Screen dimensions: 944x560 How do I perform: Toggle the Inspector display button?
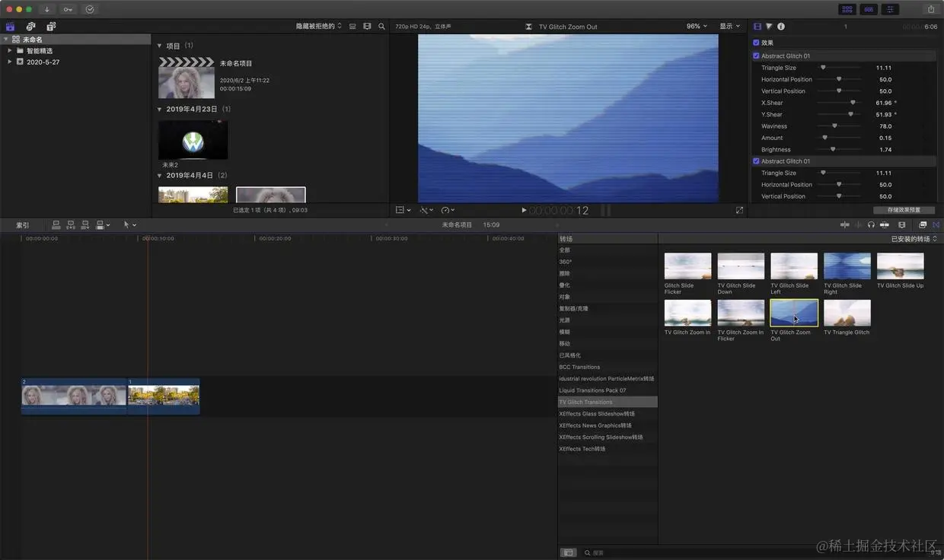click(x=891, y=9)
